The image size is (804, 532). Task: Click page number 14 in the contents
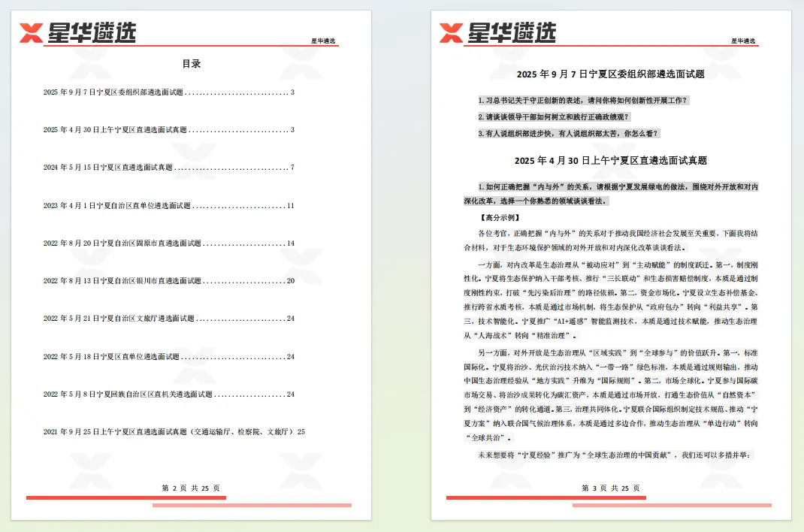[x=291, y=243]
